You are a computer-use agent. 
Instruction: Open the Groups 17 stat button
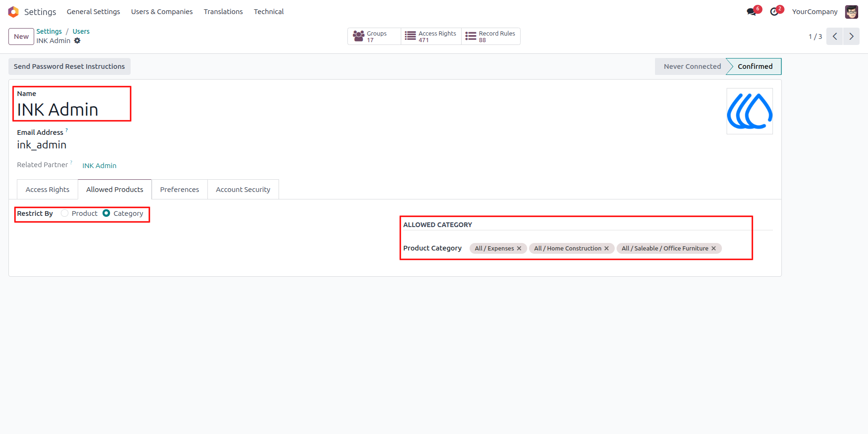click(x=374, y=37)
